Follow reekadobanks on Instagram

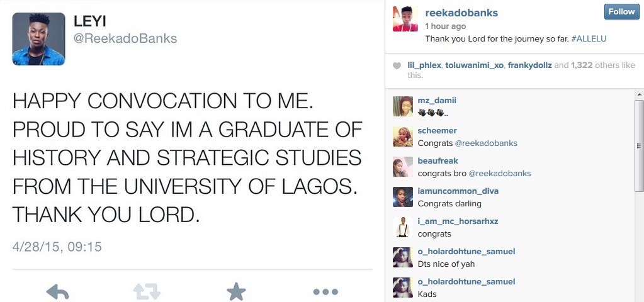(x=621, y=12)
